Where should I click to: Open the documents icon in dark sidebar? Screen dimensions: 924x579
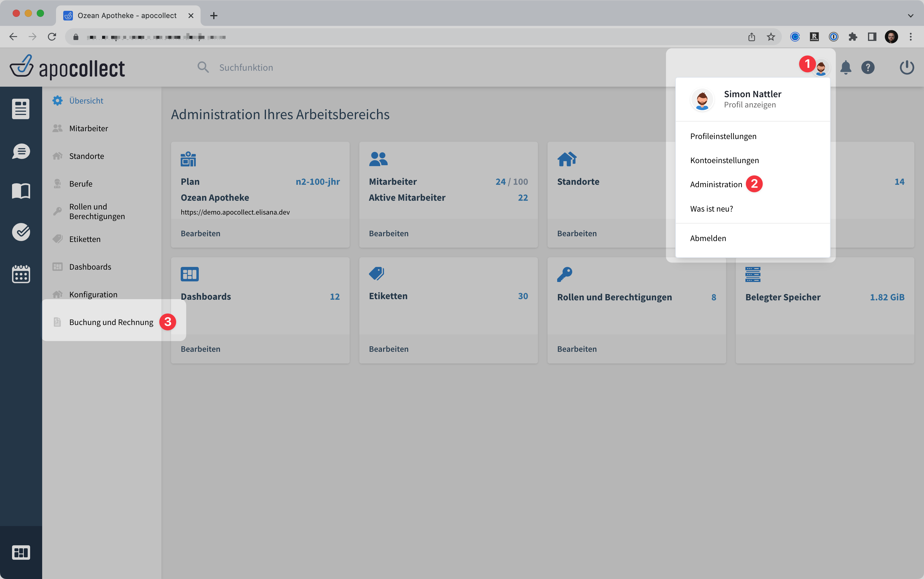[x=21, y=109]
